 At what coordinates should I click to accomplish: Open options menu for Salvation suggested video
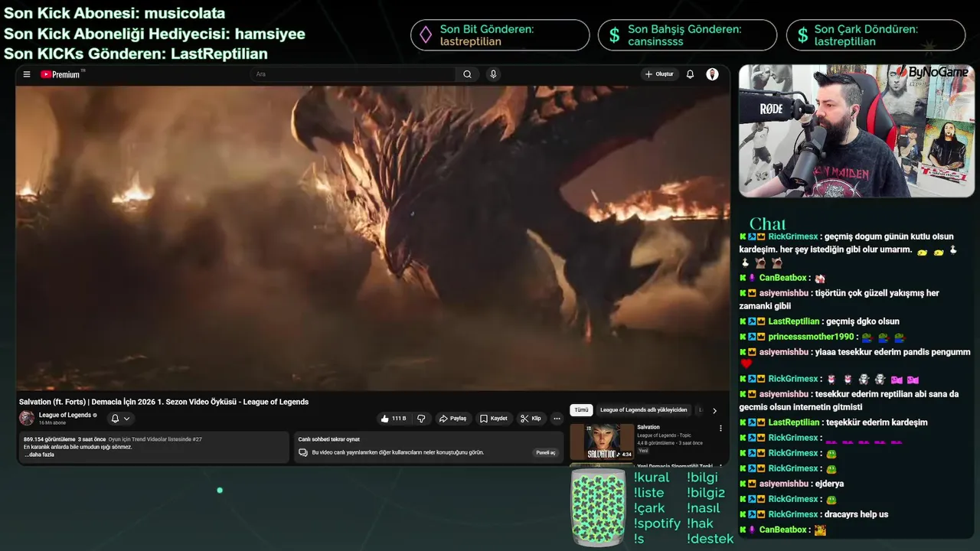point(720,429)
